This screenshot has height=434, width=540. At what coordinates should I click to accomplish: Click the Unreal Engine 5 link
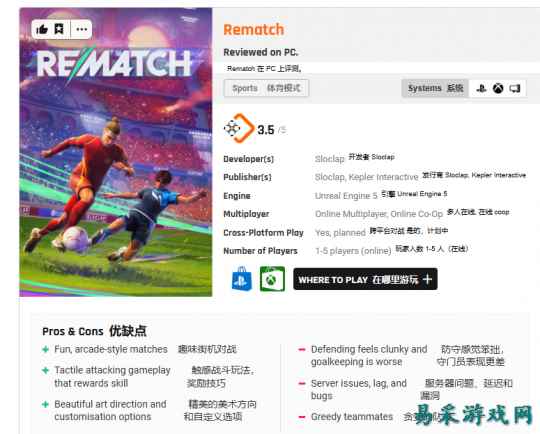click(346, 196)
